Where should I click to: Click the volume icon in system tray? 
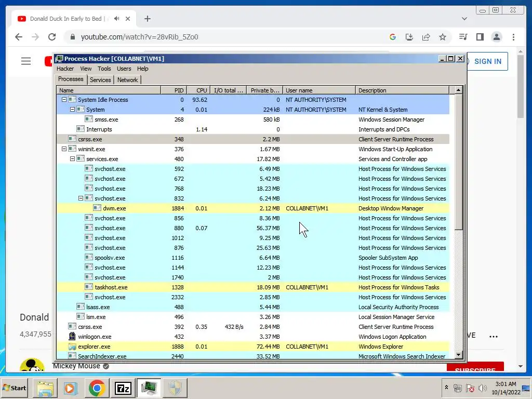tap(482, 388)
